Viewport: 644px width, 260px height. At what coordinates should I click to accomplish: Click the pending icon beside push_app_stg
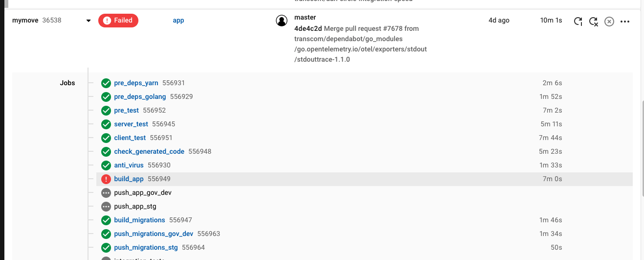tap(106, 207)
